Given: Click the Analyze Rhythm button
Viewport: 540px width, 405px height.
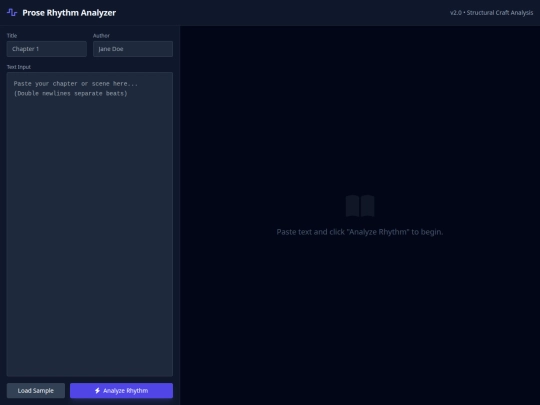Looking at the screenshot, I should [x=121, y=391].
